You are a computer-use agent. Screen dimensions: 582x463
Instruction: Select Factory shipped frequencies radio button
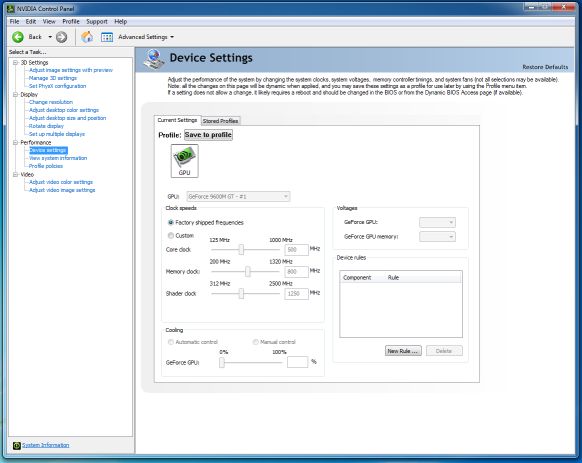(x=171, y=222)
